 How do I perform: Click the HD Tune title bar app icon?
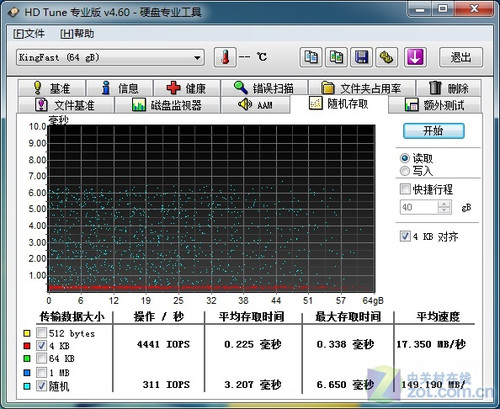click(14, 13)
